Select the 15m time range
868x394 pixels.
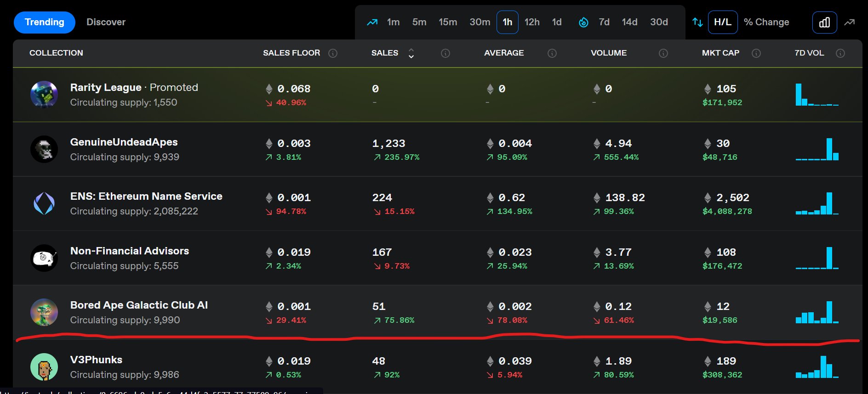(x=448, y=22)
